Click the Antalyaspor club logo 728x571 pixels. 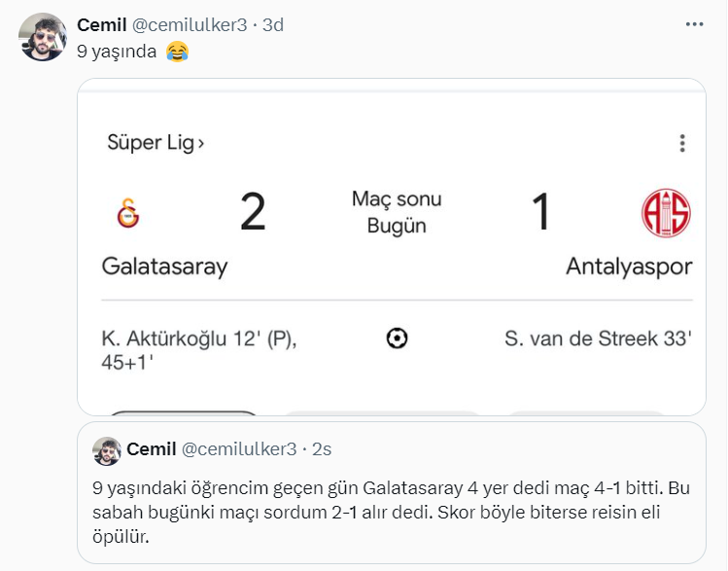(666, 212)
